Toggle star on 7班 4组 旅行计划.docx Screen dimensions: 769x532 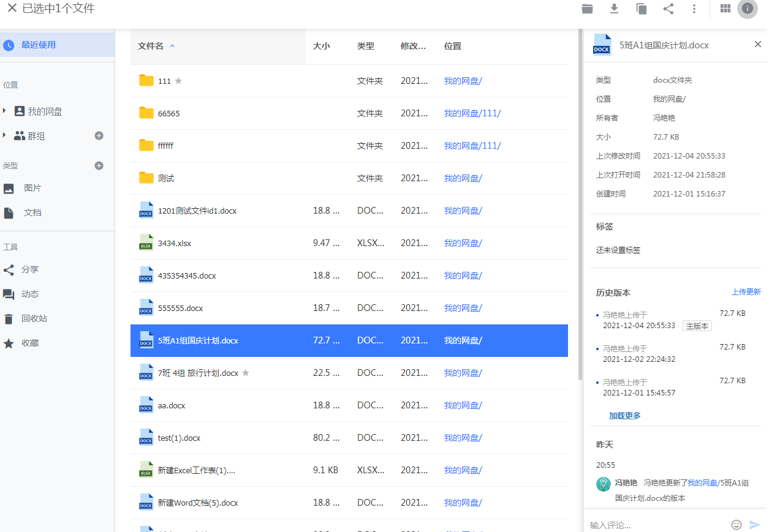246,373
